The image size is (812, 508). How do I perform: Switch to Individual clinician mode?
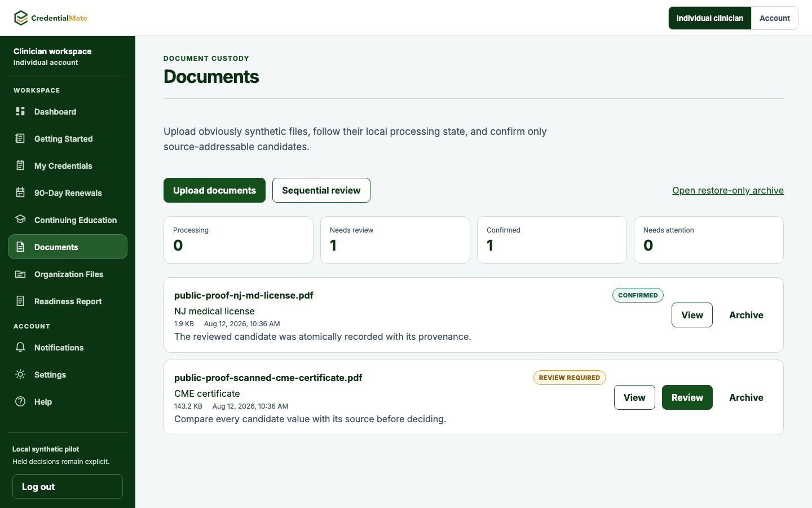pyautogui.click(x=710, y=18)
